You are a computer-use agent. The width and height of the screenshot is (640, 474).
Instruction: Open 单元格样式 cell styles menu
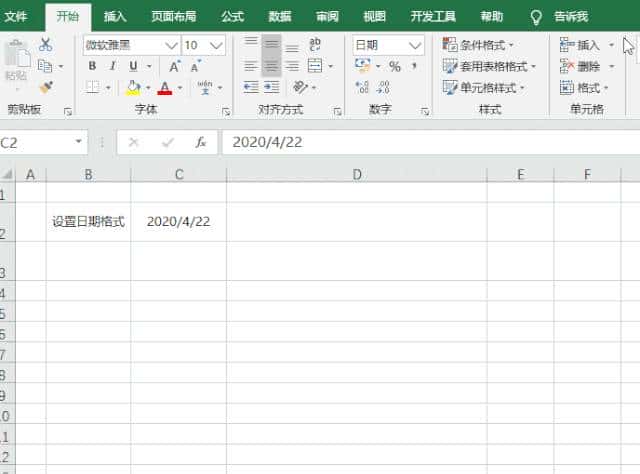[x=484, y=87]
